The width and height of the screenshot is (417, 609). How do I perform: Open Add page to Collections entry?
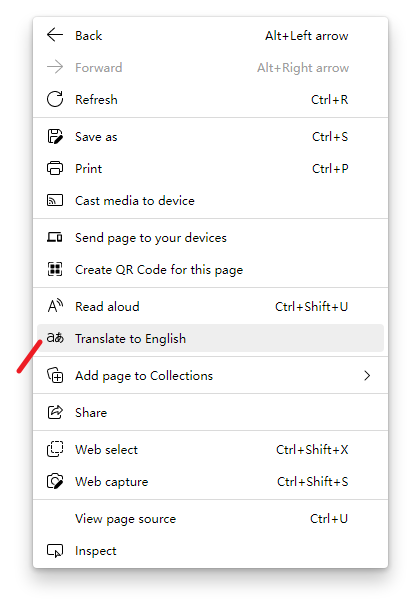pyautogui.click(x=210, y=375)
